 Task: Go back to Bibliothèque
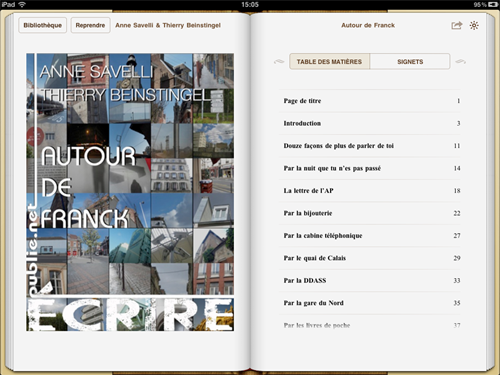coord(43,25)
